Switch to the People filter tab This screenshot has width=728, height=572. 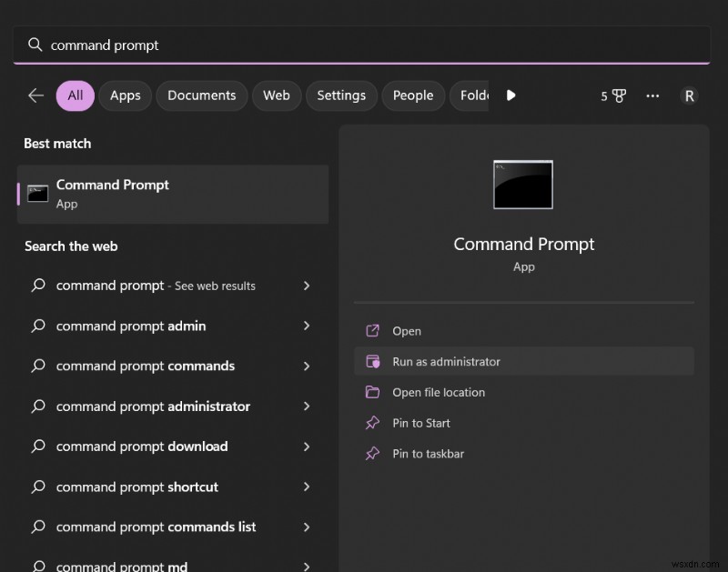coord(413,95)
